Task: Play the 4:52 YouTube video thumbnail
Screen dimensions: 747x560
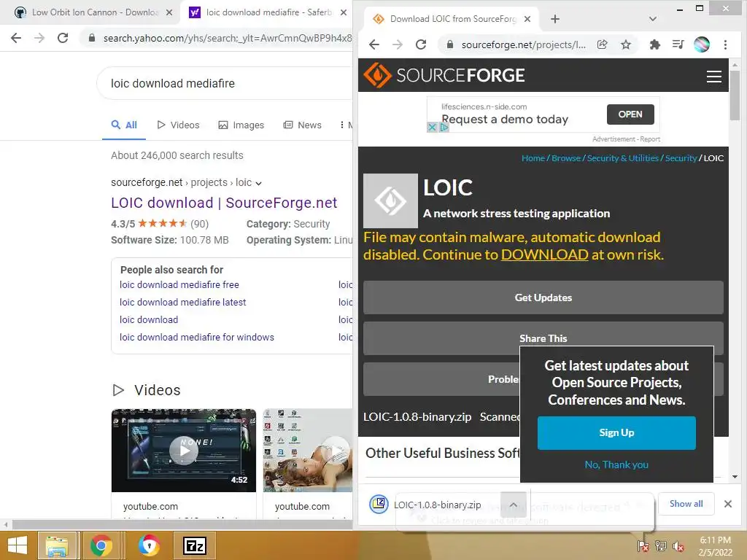Action: pyautogui.click(x=183, y=451)
